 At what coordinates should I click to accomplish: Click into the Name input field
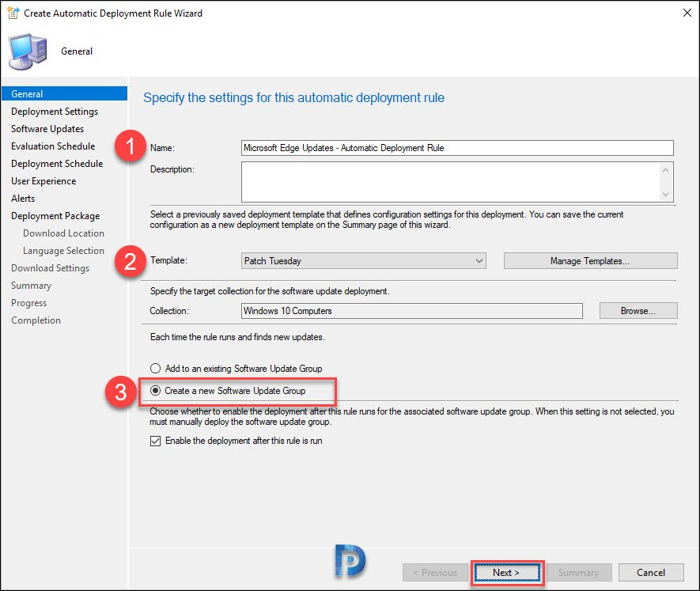[457, 148]
